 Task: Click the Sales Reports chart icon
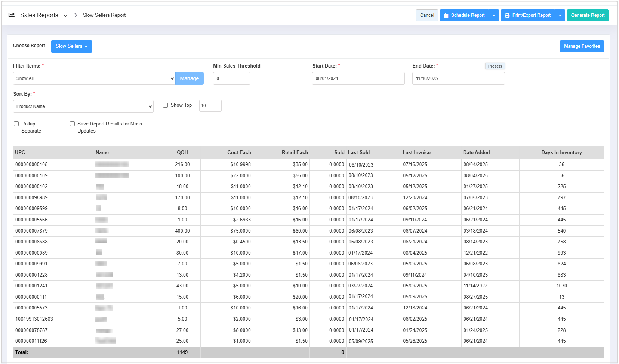pos(12,15)
